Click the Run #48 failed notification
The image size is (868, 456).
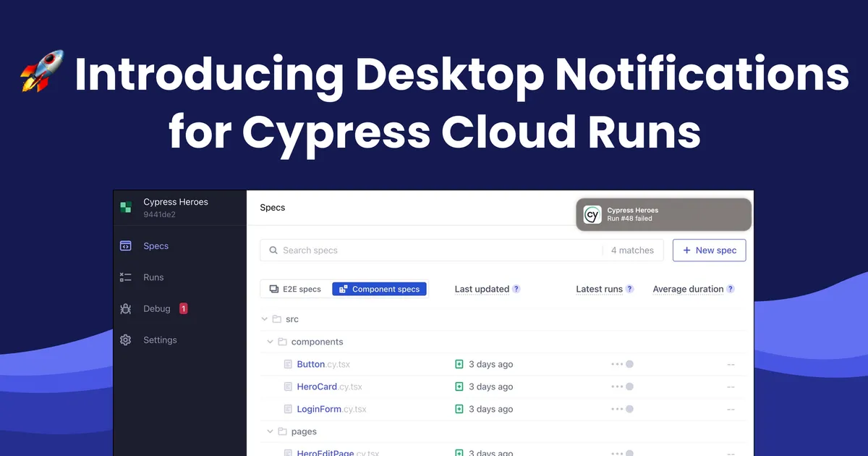[663, 214]
